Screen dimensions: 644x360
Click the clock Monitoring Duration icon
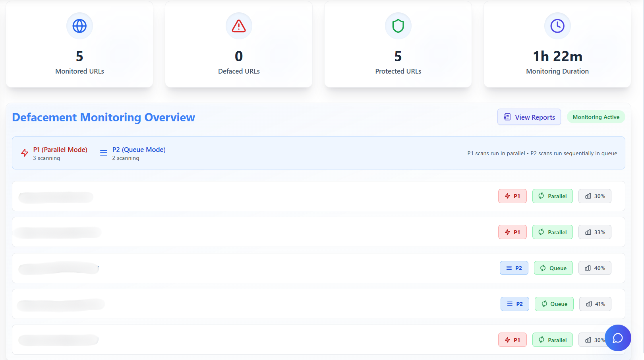tap(557, 26)
